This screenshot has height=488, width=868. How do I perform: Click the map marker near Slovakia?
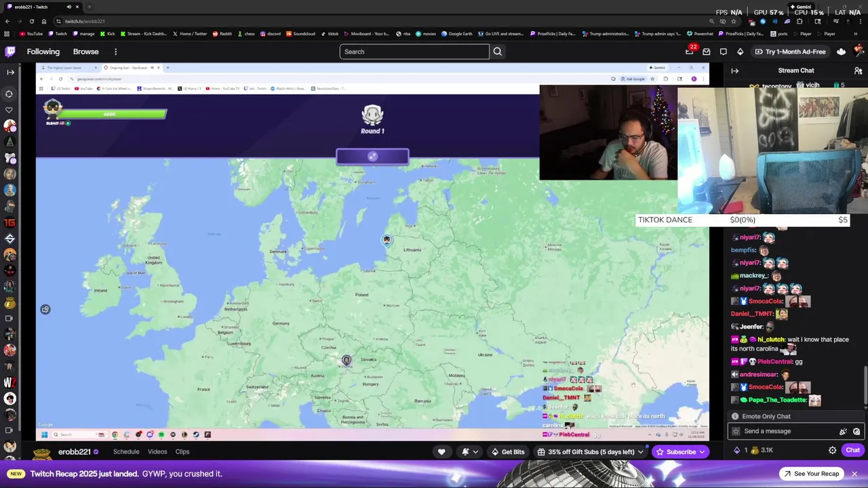[347, 361]
